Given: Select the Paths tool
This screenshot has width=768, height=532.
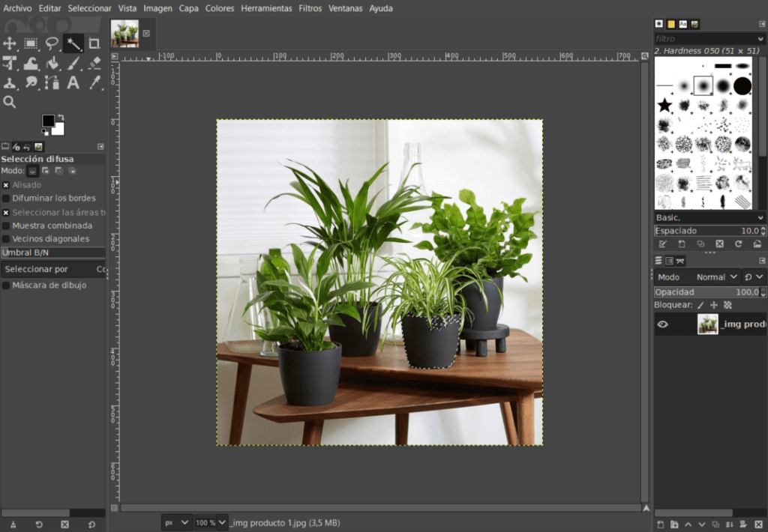Looking at the screenshot, I should point(52,82).
